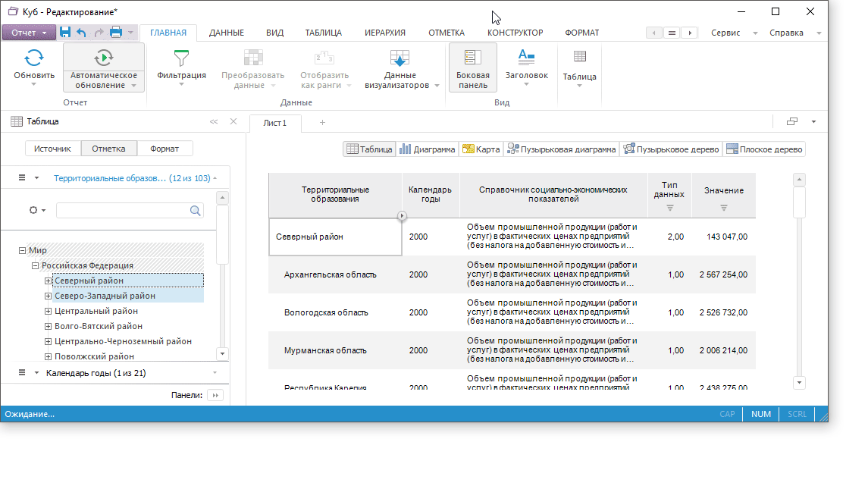
Task: Open the Отчет dropdown menu
Action: click(x=29, y=33)
